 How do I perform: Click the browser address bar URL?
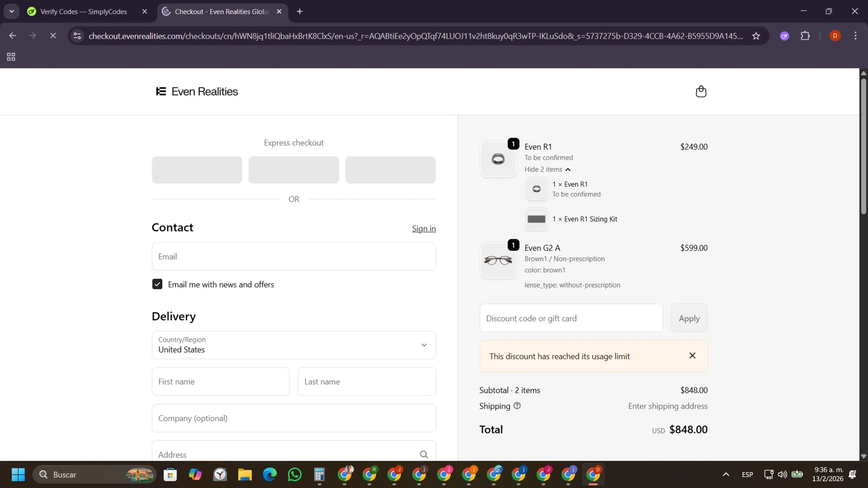(415, 36)
